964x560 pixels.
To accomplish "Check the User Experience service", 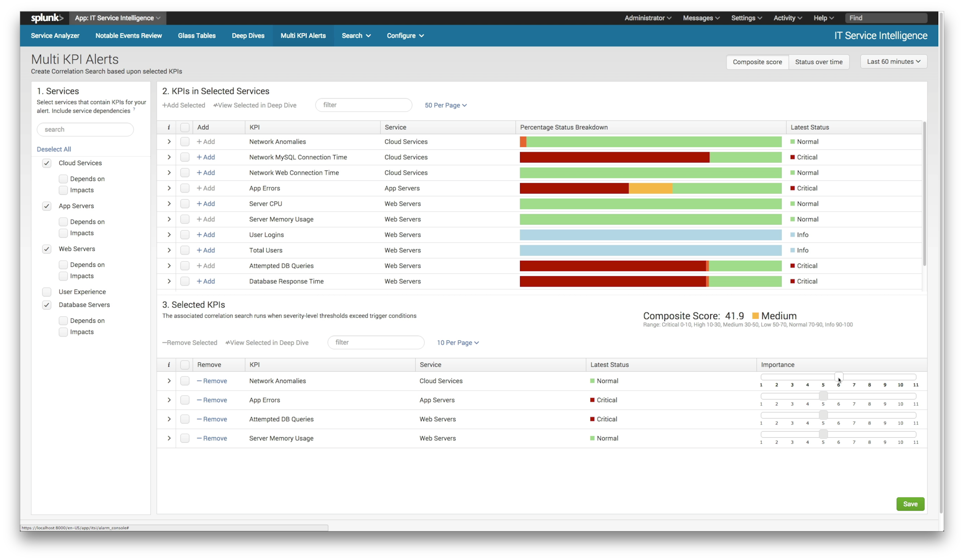I will point(47,292).
